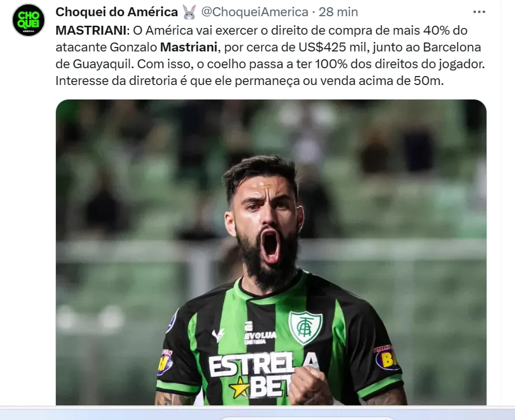Open the tweet's more options ellipsis
This screenshot has height=420, width=515.
(x=479, y=12)
